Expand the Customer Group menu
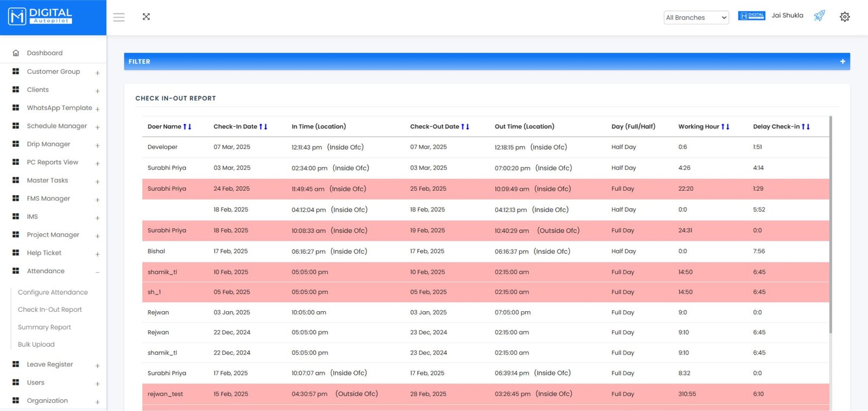This screenshot has width=868, height=411. [x=98, y=73]
